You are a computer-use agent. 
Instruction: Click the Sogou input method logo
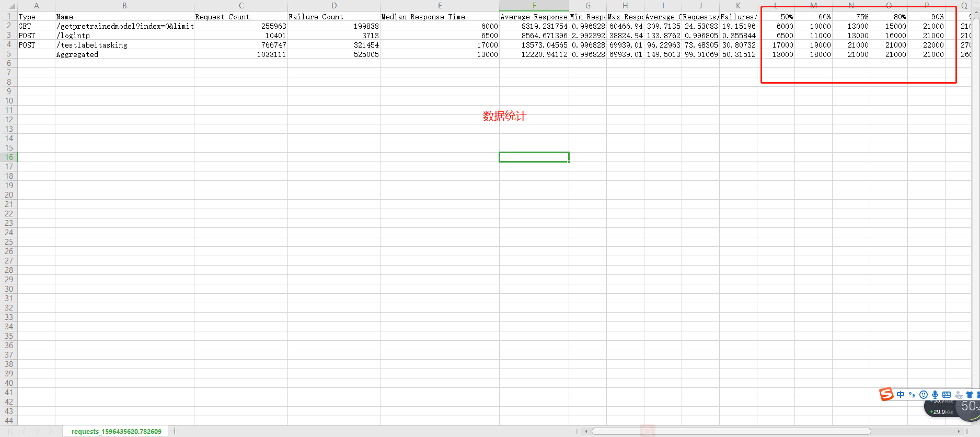886,394
